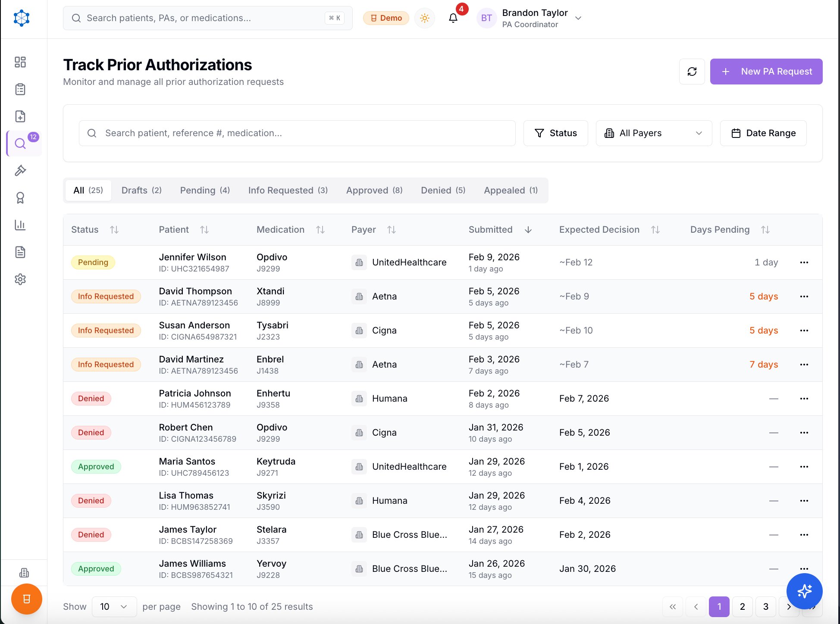Toggle light mode with the sun icon

tap(424, 18)
